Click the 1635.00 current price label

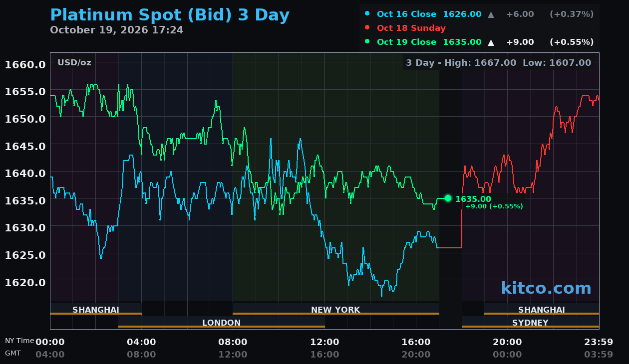tap(473, 199)
